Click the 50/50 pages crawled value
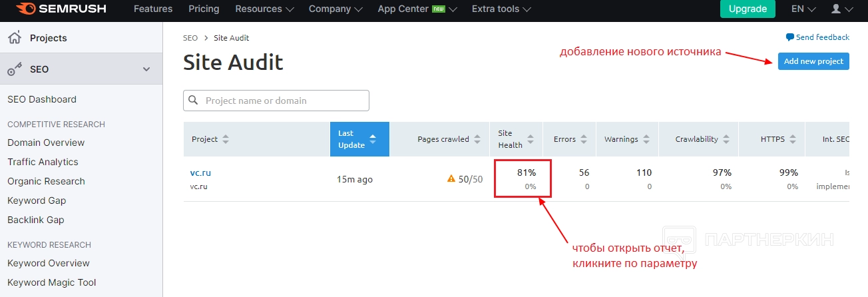The height and width of the screenshot is (297, 868). [x=471, y=179]
